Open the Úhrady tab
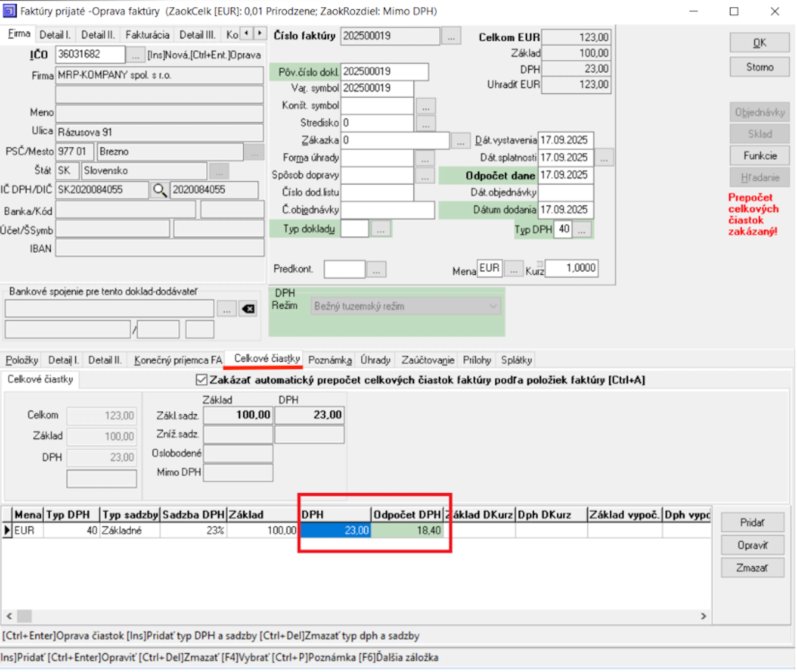The image size is (797, 672). [x=375, y=361]
